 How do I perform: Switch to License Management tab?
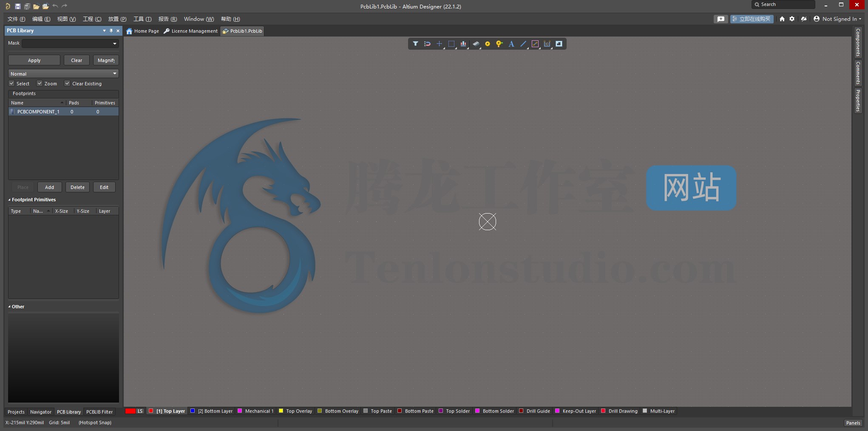point(190,31)
